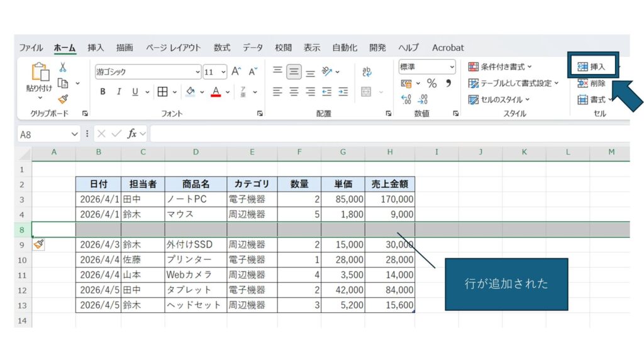The width and height of the screenshot is (644, 362).
Task: Select the column D header
Action: 196,152
